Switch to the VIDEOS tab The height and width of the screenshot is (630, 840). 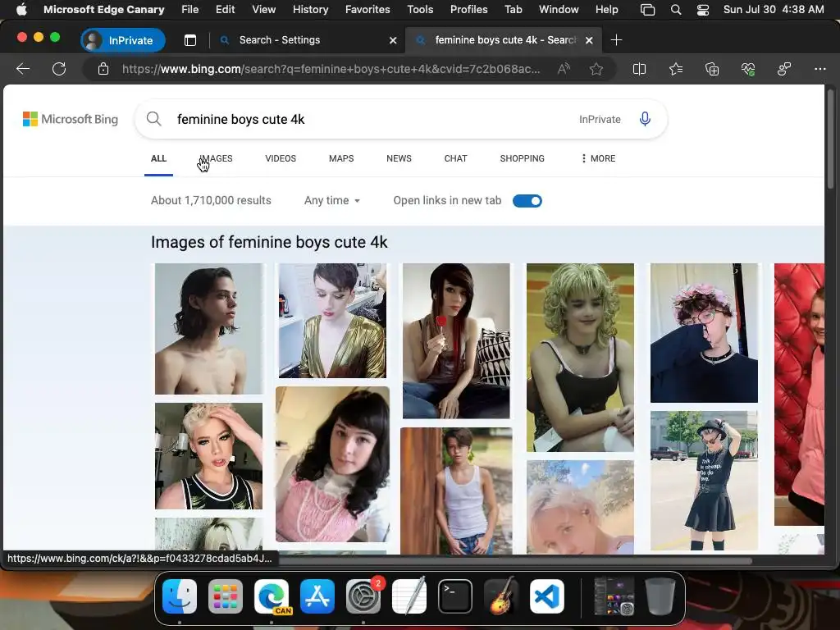(x=281, y=158)
